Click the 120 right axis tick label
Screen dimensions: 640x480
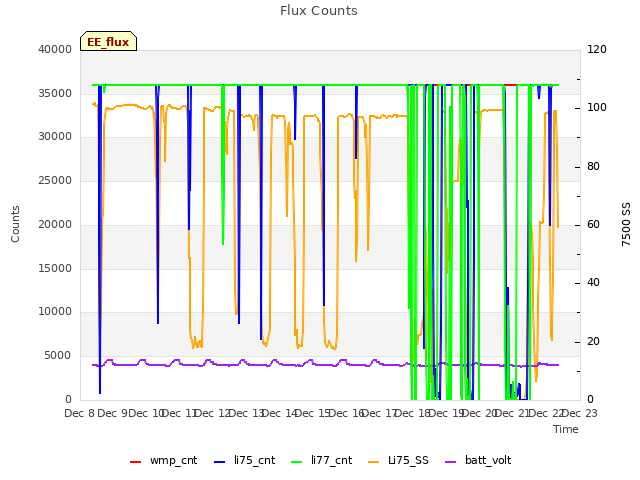coord(597,49)
